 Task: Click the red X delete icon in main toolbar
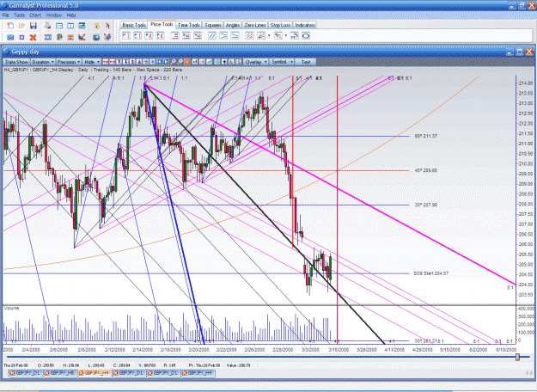coord(34,37)
